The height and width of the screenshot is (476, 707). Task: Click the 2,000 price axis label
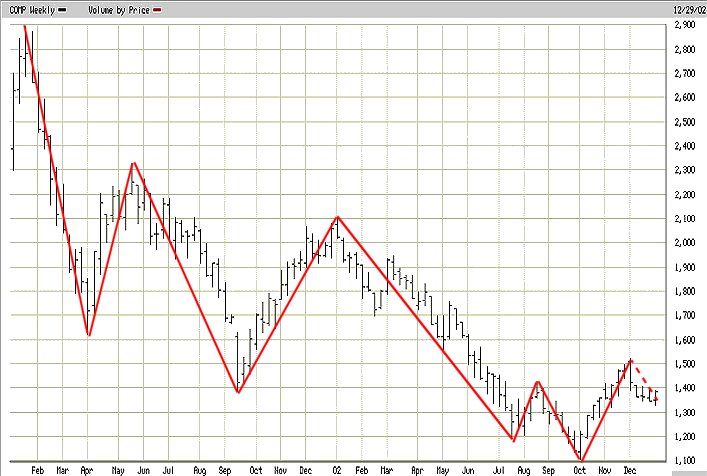(x=685, y=243)
